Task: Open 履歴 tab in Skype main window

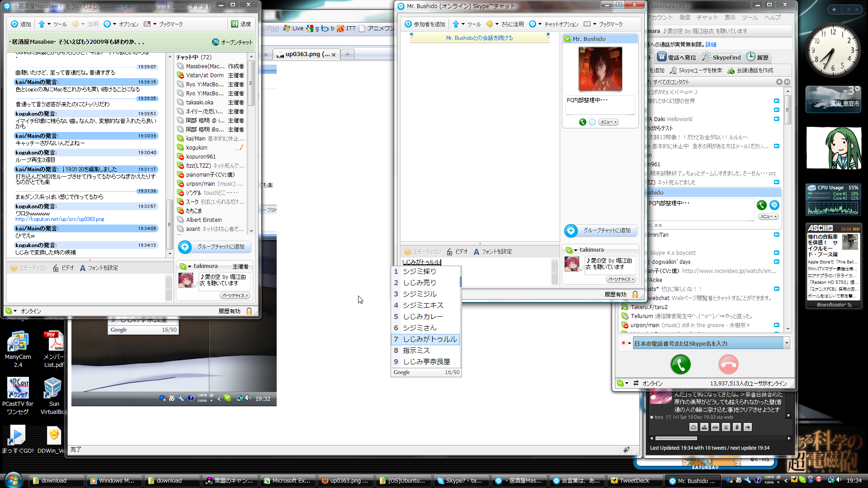Action: (x=757, y=57)
